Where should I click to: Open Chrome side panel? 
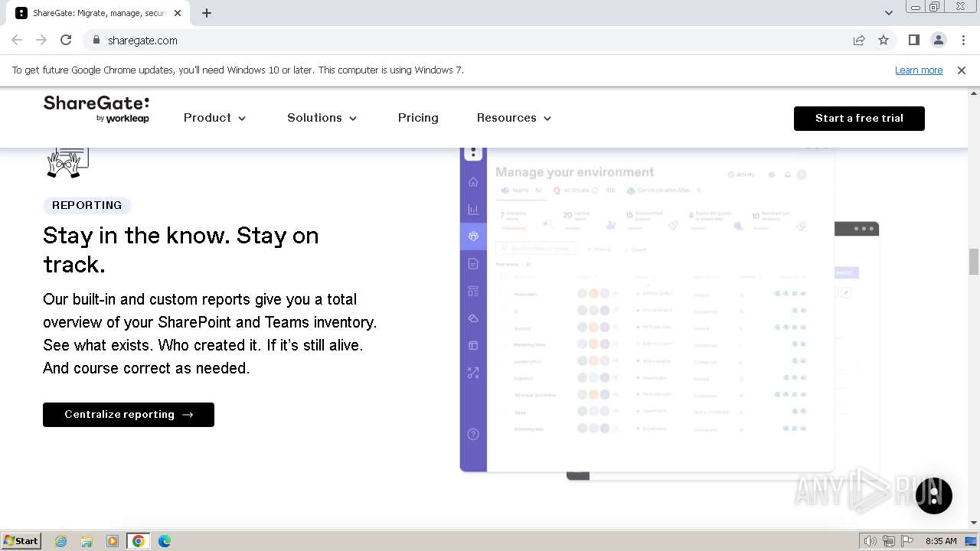[914, 40]
